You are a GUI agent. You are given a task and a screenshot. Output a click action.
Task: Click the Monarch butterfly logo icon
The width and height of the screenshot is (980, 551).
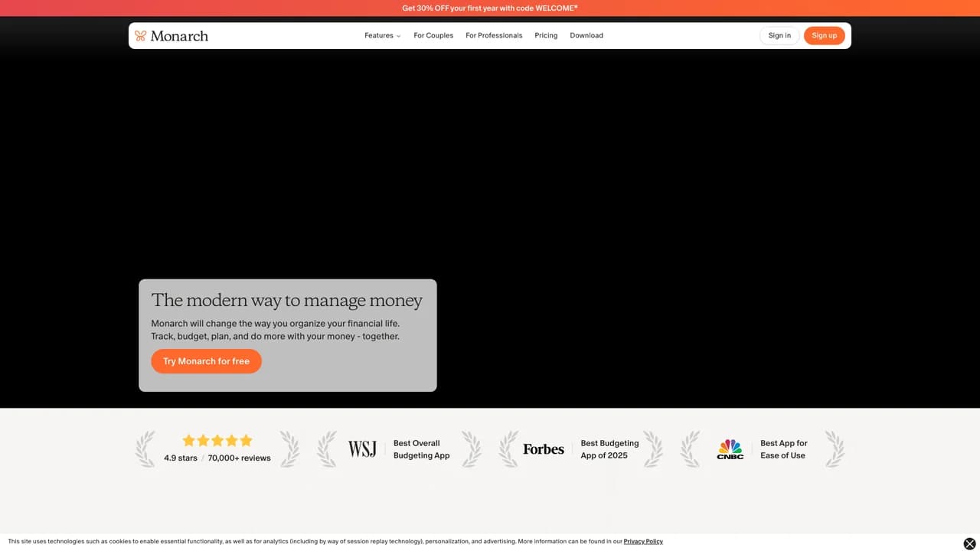[140, 35]
